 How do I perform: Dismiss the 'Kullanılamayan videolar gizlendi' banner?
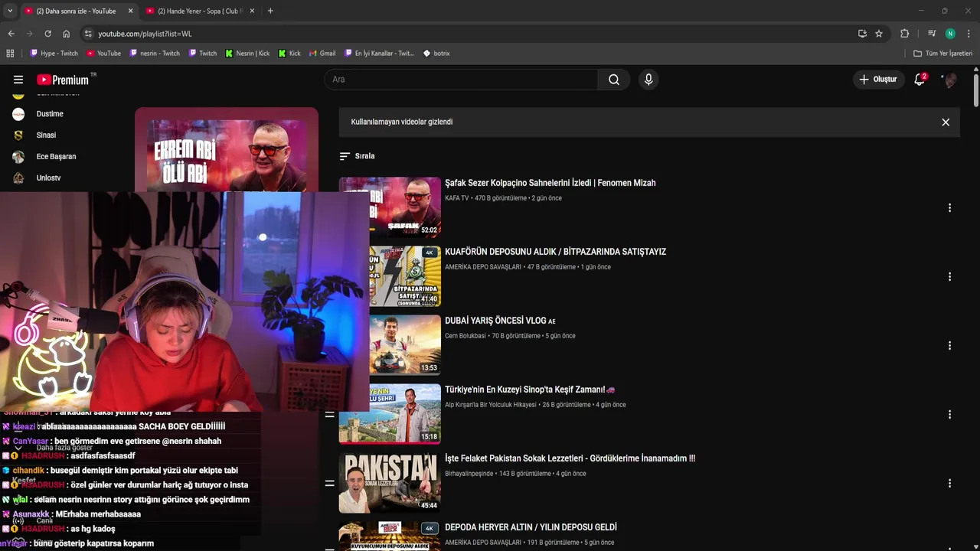coord(946,122)
